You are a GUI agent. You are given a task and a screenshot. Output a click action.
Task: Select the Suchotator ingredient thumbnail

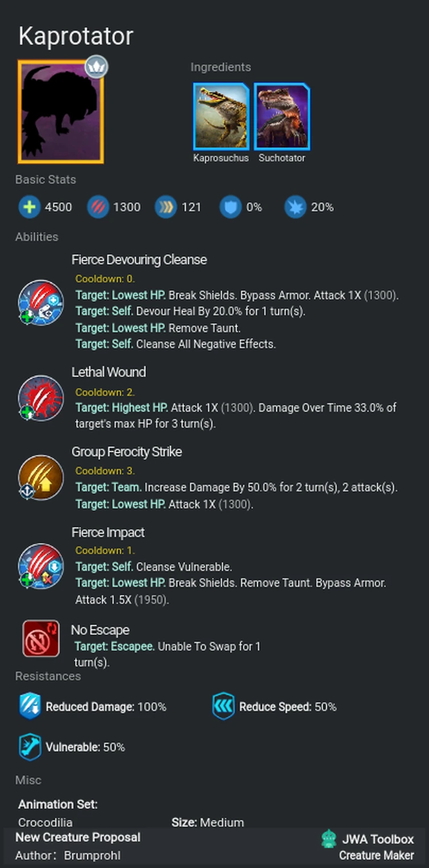tap(281, 116)
